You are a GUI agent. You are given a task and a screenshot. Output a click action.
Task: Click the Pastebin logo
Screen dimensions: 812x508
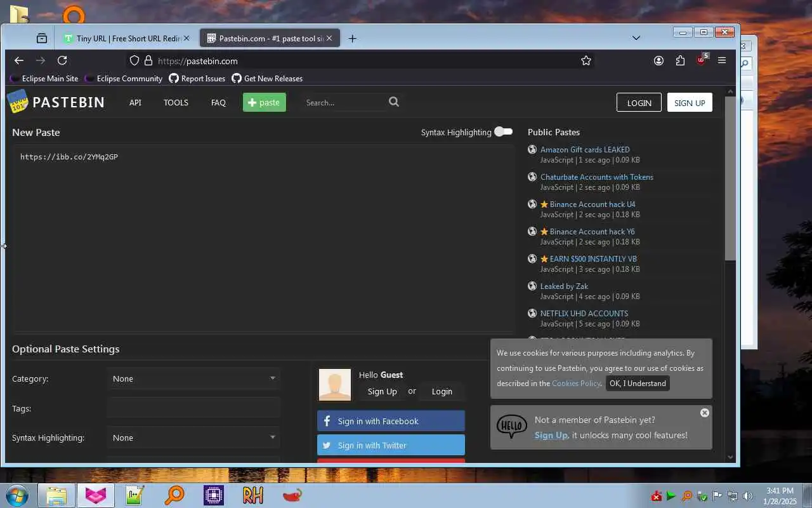click(56, 102)
